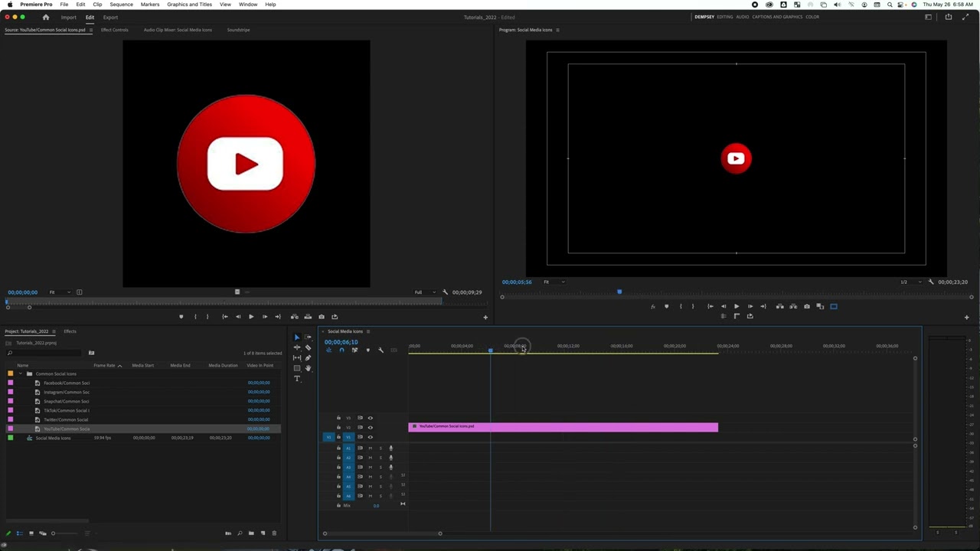Open the Sequence menu
Screen dimensions: 980x551
(121, 5)
